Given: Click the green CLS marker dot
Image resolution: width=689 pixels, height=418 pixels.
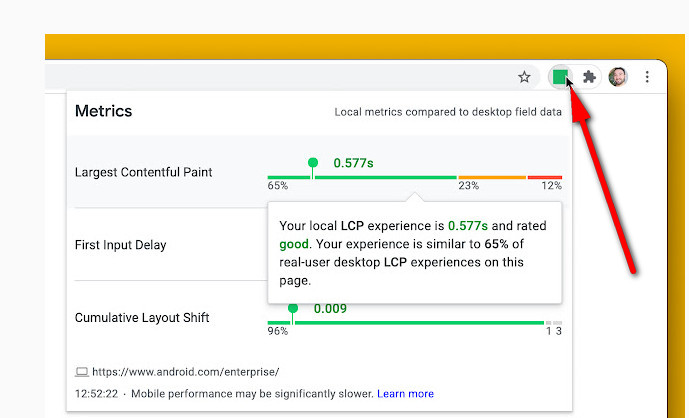Looking at the screenshot, I should [x=293, y=309].
